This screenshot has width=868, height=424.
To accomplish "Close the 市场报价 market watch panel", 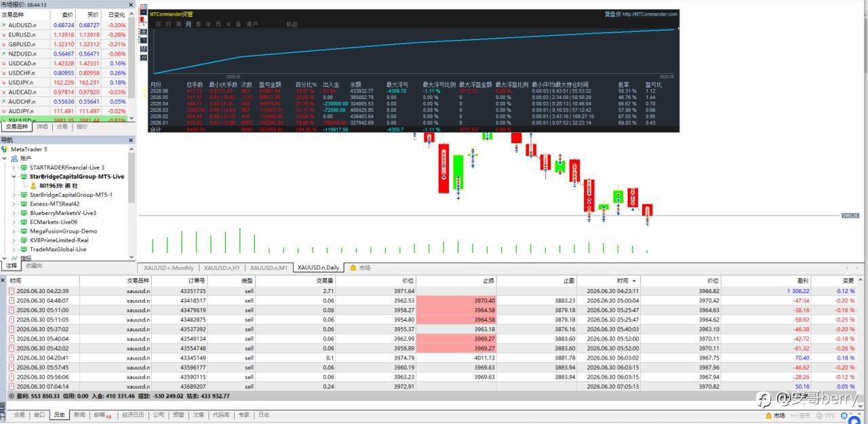I will click(131, 4).
